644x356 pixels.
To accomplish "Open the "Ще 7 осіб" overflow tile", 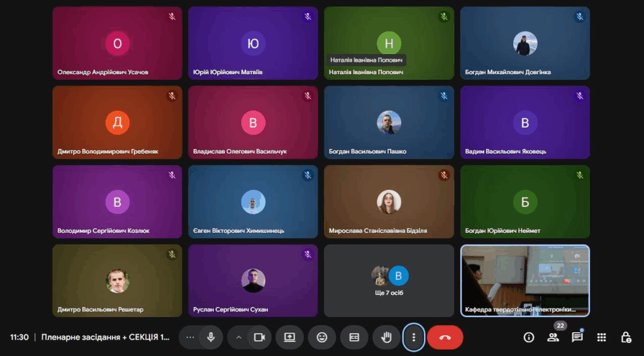I will [389, 281].
